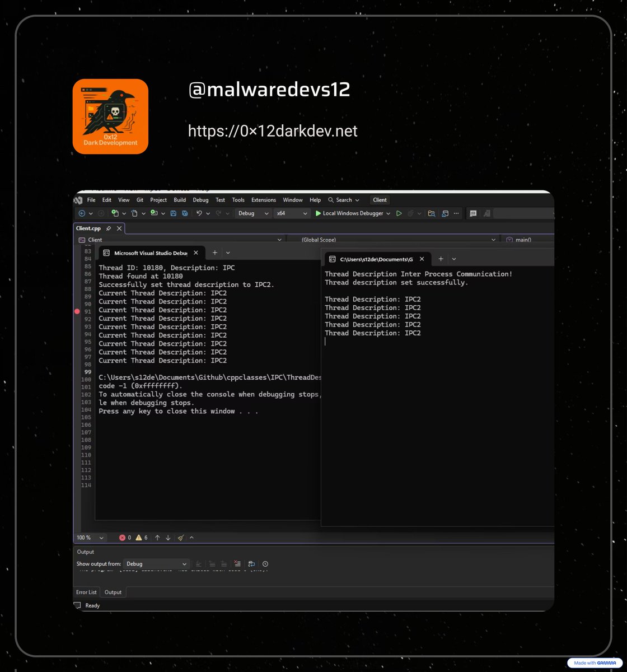627x672 pixels.
Task: Open the File menu
Action: tap(91, 200)
